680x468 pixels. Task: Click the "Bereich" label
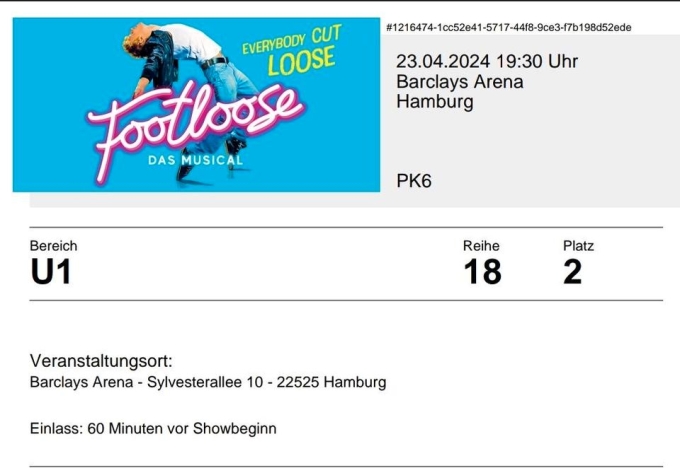53,246
